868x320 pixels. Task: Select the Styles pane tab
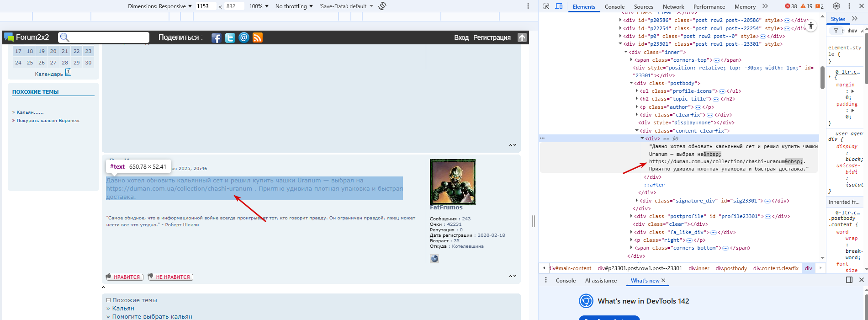[838, 19]
